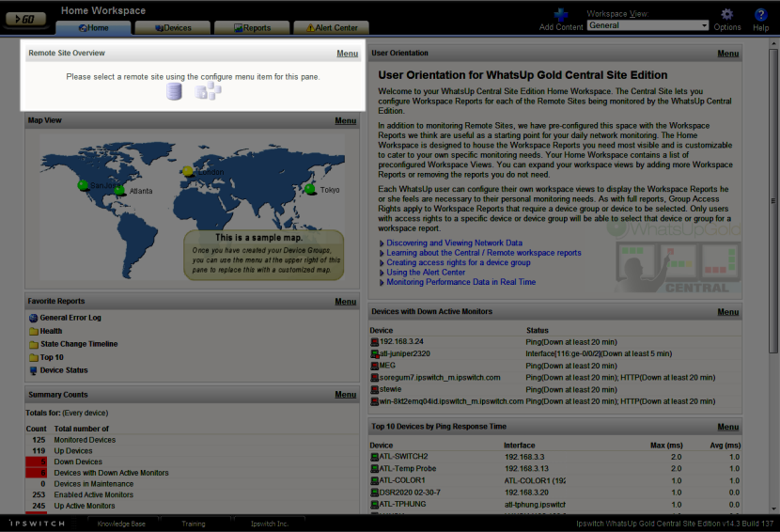Open Devices with Down Active Monitors Menu
780x532 pixels.
pyautogui.click(x=727, y=312)
